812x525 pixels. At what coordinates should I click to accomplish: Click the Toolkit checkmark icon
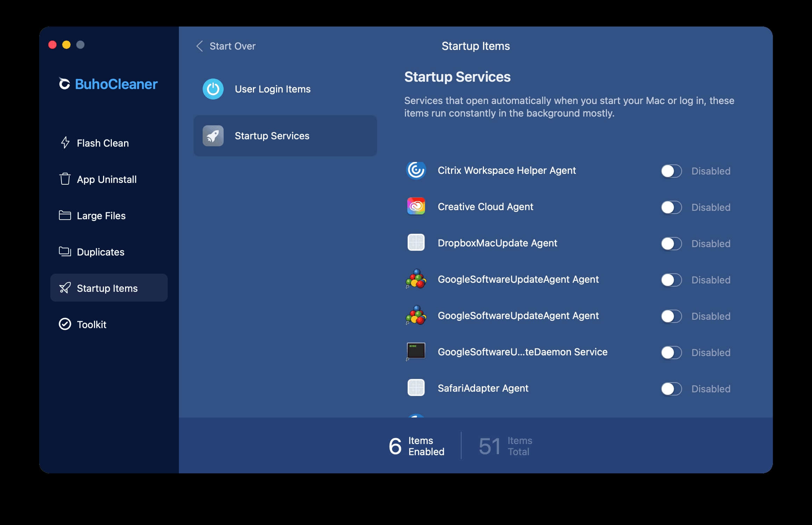pos(65,324)
